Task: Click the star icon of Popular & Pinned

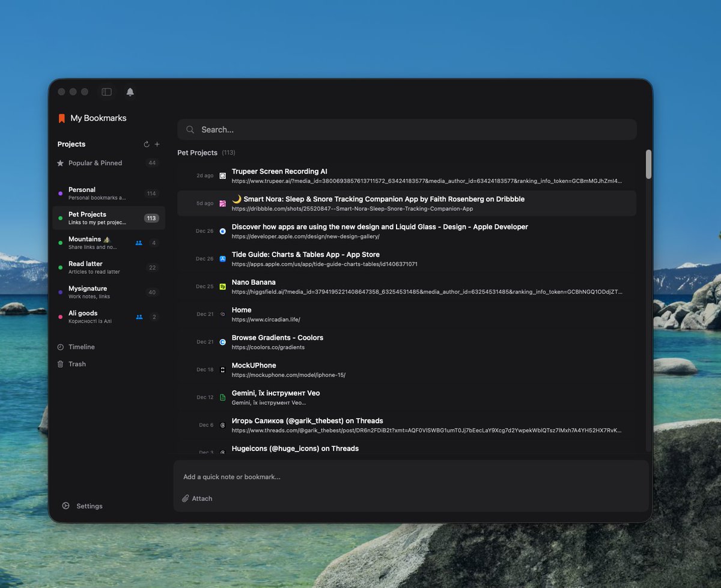Action: (x=60, y=163)
